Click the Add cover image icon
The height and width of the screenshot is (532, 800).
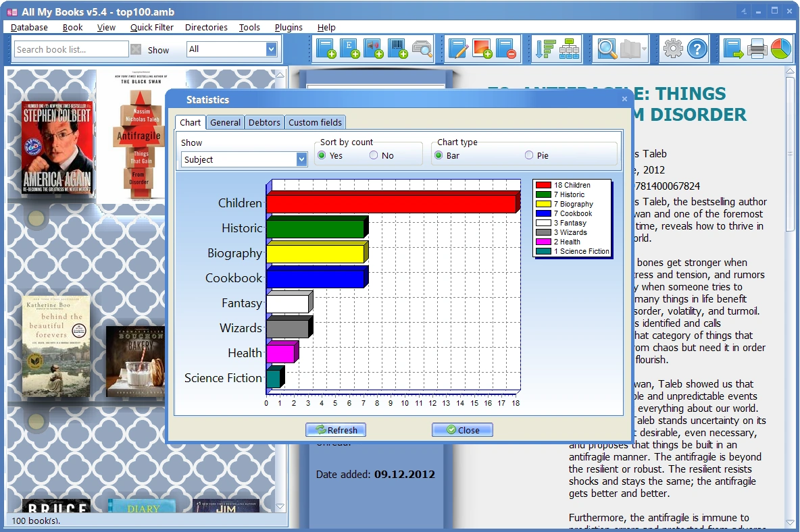(482, 49)
